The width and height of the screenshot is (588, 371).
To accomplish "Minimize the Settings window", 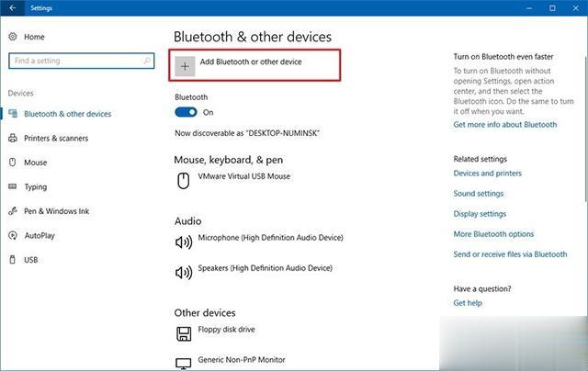I will pyautogui.click(x=529, y=8).
